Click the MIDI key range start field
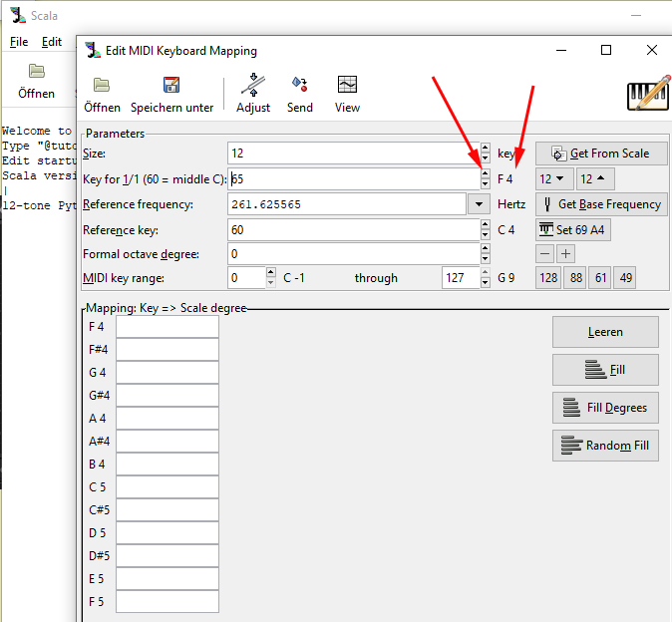Viewport: 672px width, 622px height. click(246, 278)
